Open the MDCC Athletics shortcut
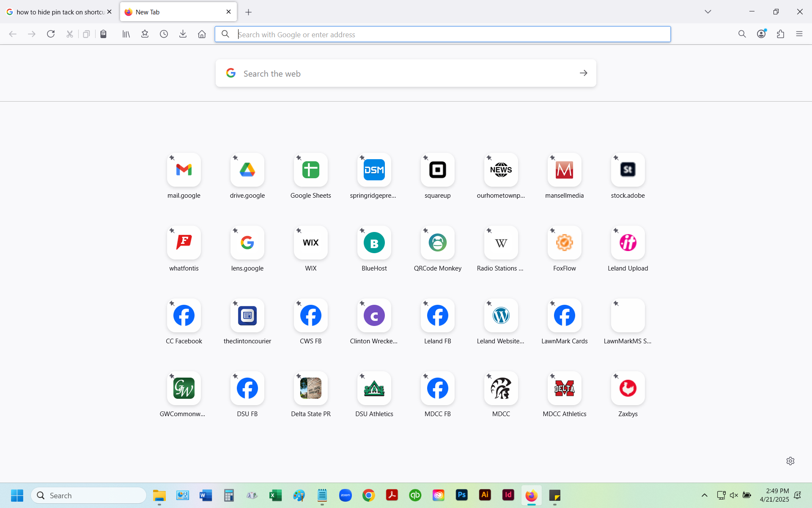The height and width of the screenshot is (508, 812). click(x=565, y=388)
